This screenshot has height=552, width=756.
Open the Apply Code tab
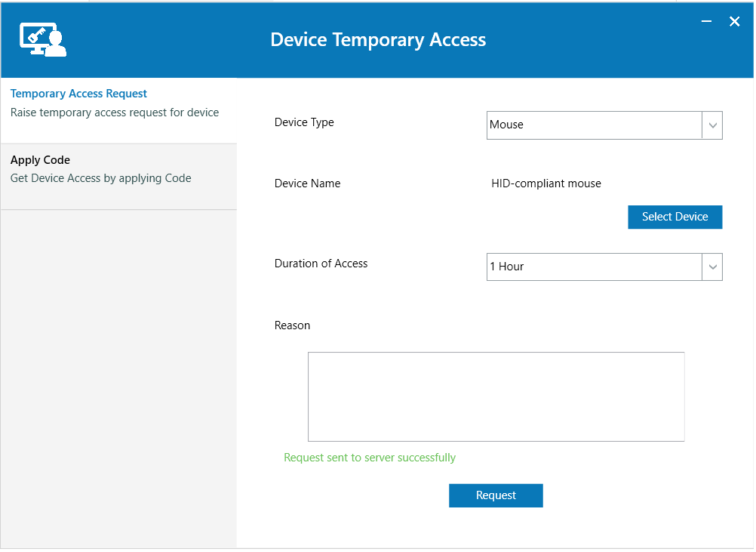41,160
